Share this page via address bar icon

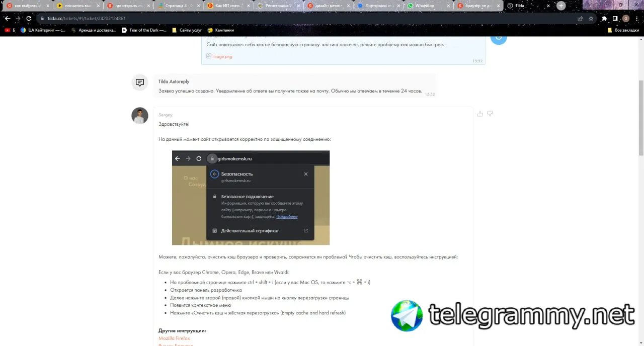point(580,18)
